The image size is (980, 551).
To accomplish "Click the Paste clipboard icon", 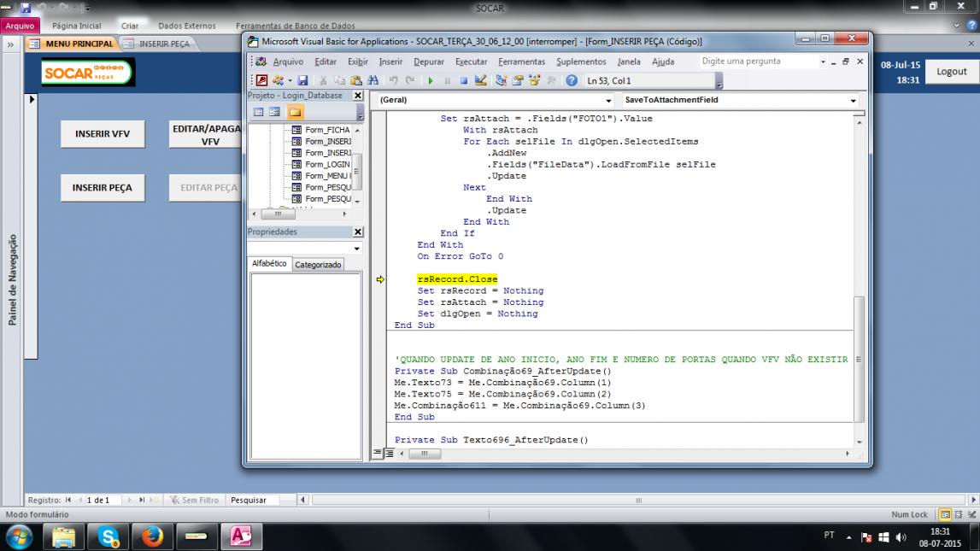I will [x=356, y=80].
